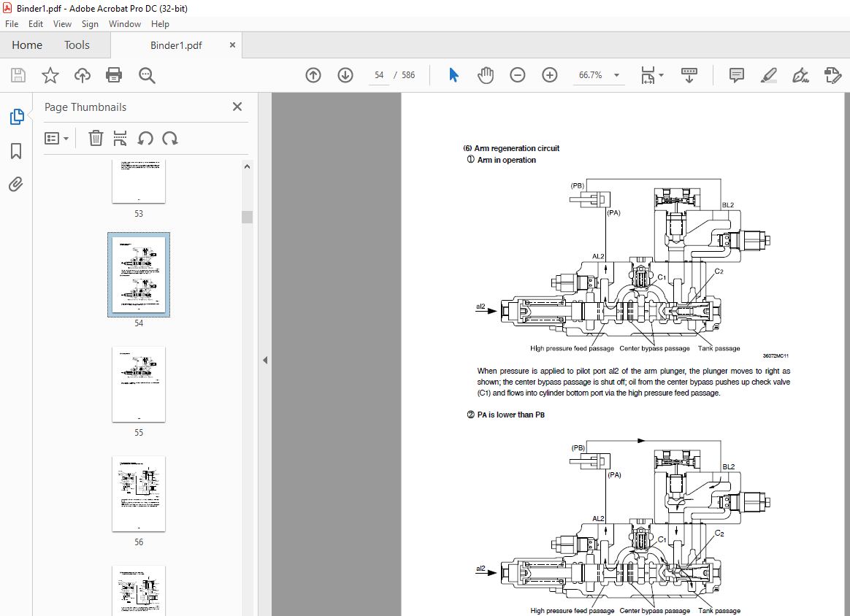Open the Sign menu
This screenshot has width=850, height=616.
tap(90, 24)
